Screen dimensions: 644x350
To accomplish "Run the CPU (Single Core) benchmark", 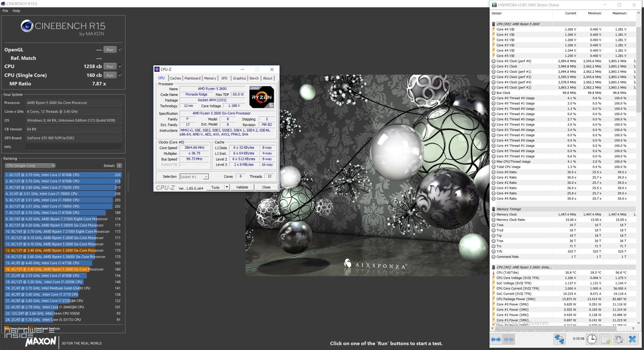I will [x=110, y=75].
